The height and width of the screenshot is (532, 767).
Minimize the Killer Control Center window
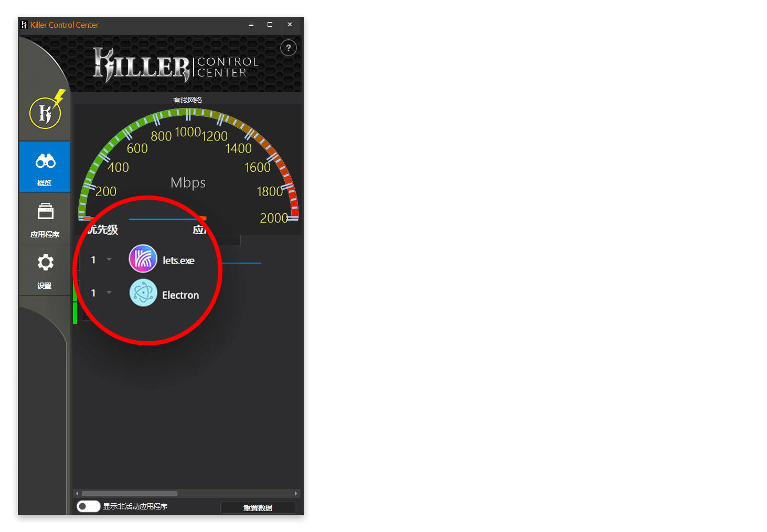coord(251,25)
